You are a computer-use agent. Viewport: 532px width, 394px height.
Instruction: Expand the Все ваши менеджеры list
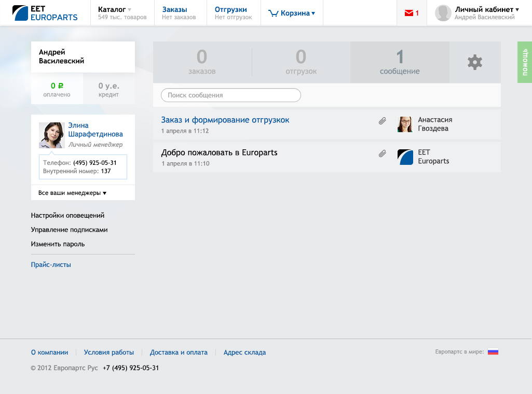click(72, 193)
